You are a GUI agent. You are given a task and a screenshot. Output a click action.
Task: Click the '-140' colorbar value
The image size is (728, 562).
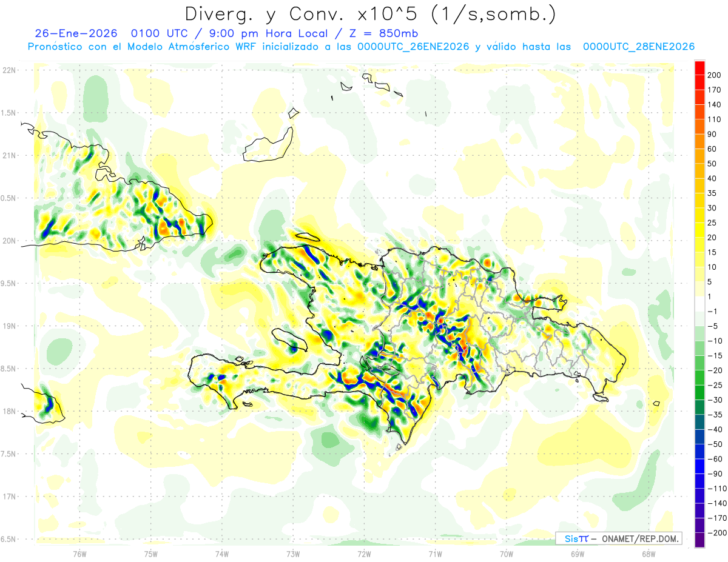[716, 504]
